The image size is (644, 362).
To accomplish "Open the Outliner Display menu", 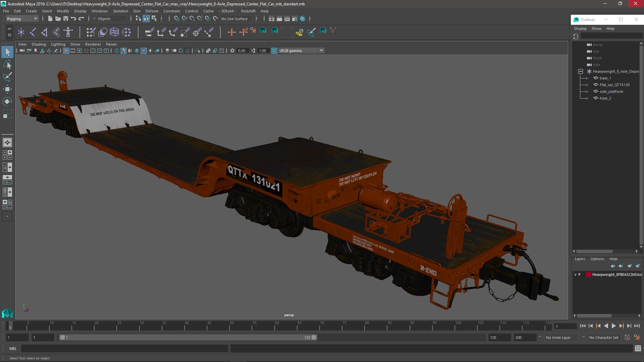I will 580,28.
